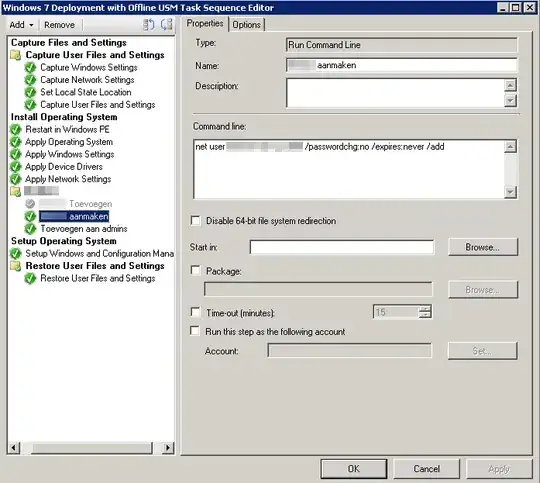Click Restore User Files and Settings folder icon

coord(15,266)
